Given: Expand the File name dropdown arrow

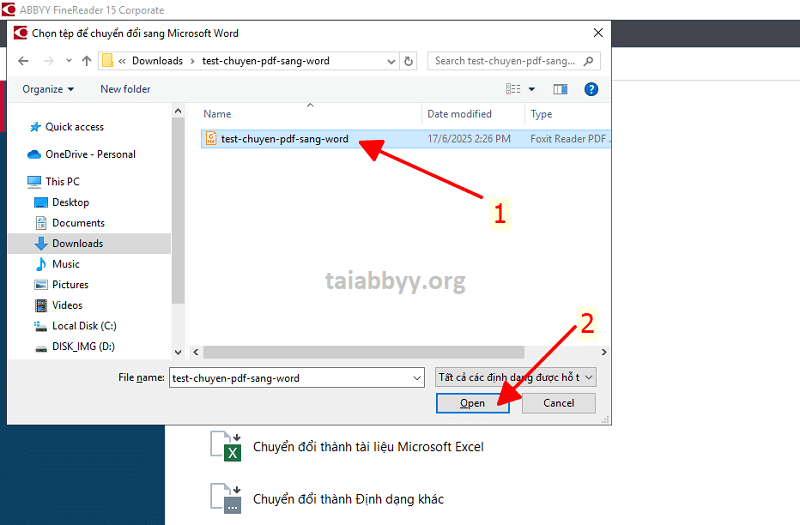Looking at the screenshot, I should (x=417, y=378).
